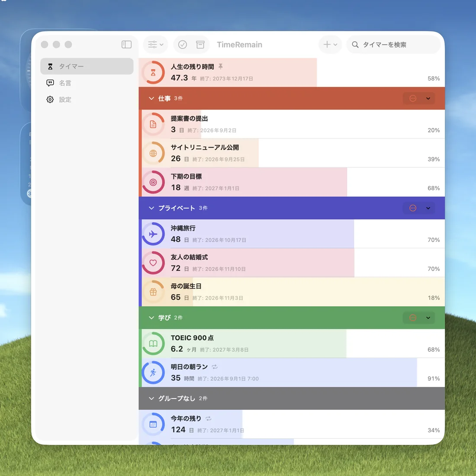Click the document icon of 提案書の提出
Image resolution: width=476 pixels, height=476 pixels.
click(x=153, y=124)
